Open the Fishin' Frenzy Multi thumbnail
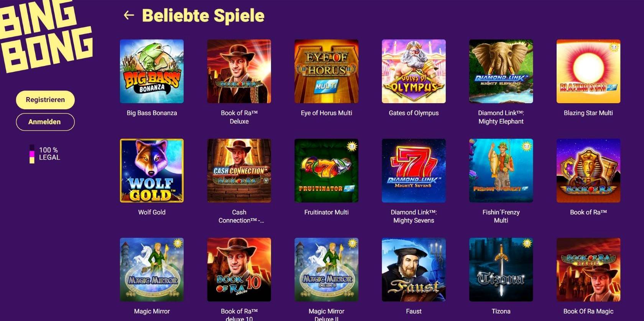The width and height of the screenshot is (644, 321). (x=501, y=171)
